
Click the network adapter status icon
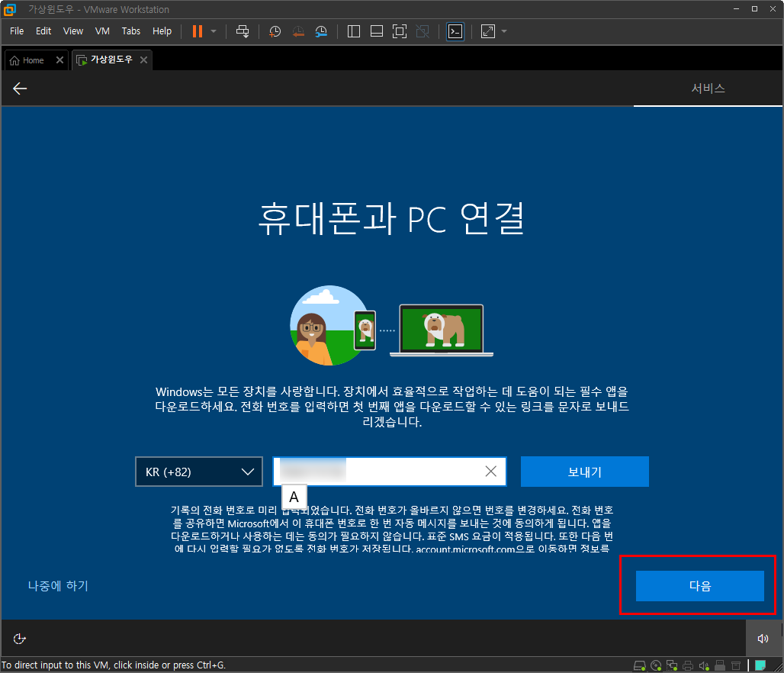pyautogui.click(x=672, y=665)
